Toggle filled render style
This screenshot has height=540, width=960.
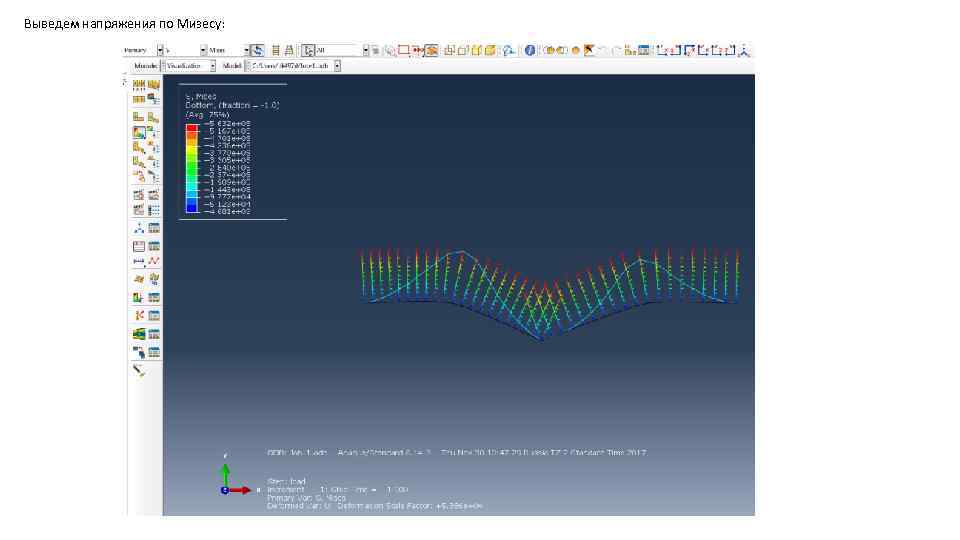tap(476, 50)
